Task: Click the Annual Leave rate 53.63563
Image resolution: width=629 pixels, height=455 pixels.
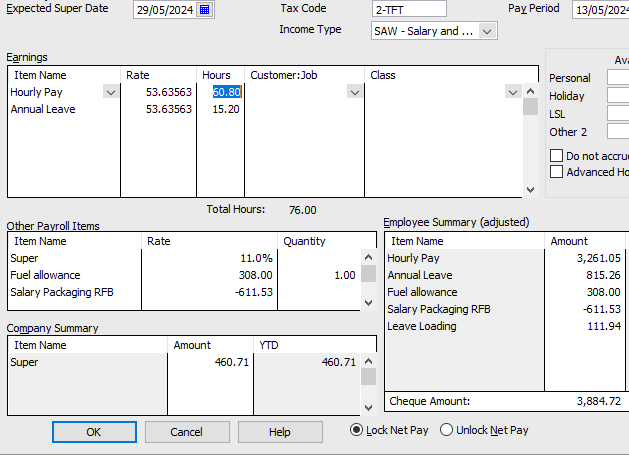Action: [x=168, y=109]
